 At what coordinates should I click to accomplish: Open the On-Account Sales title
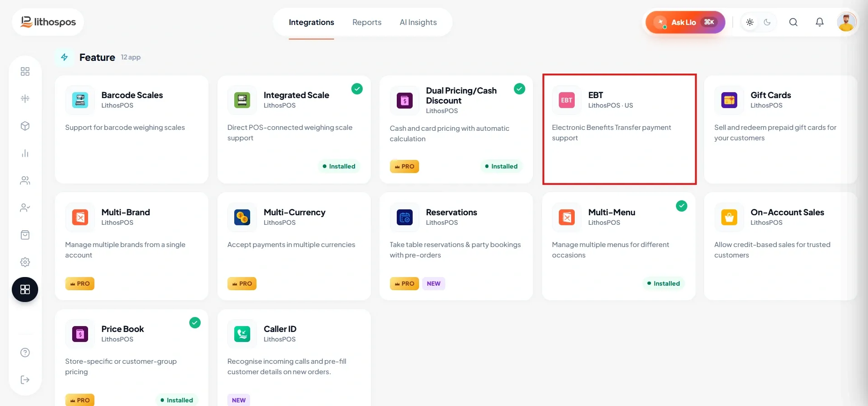(787, 212)
